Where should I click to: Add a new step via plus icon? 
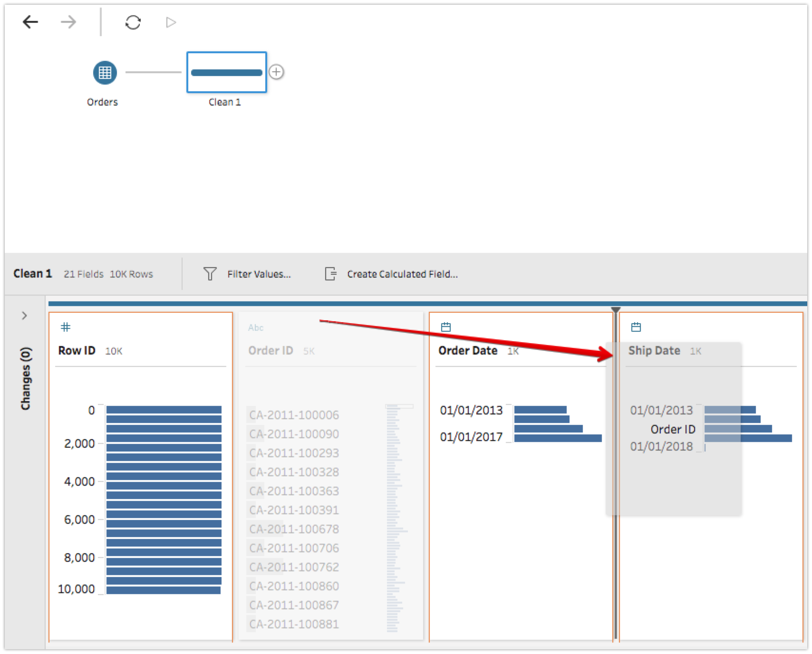276,72
